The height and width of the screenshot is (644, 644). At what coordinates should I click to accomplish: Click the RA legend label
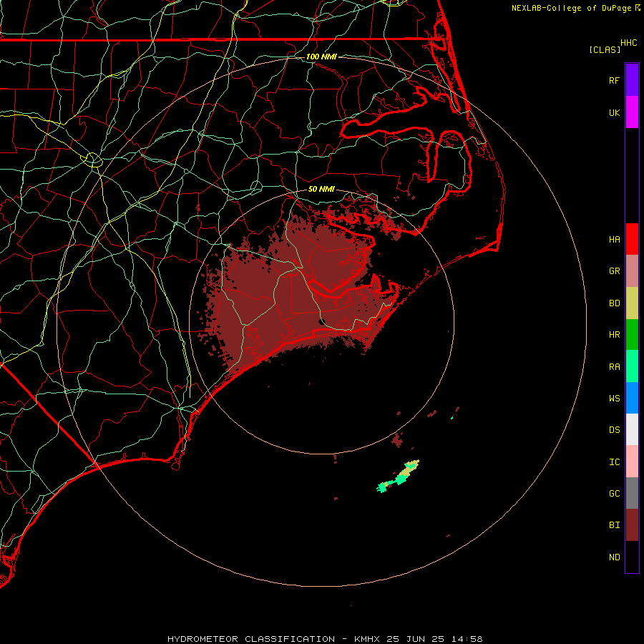click(x=614, y=367)
